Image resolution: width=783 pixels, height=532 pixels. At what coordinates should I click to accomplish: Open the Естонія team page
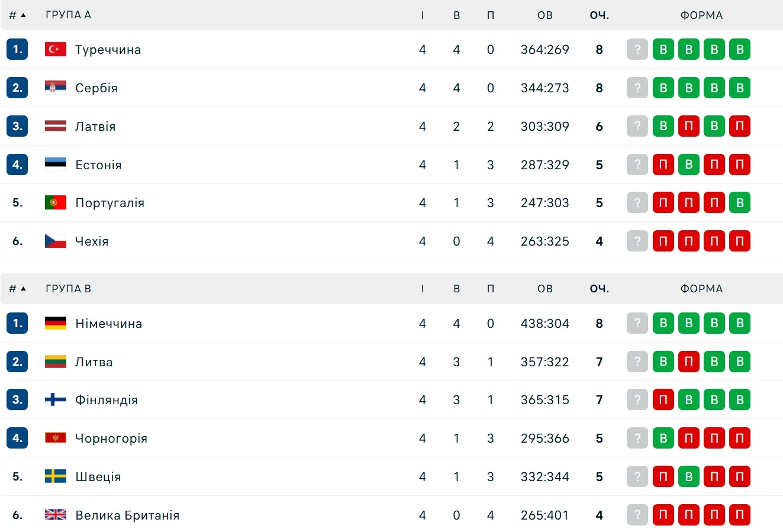pos(98,165)
